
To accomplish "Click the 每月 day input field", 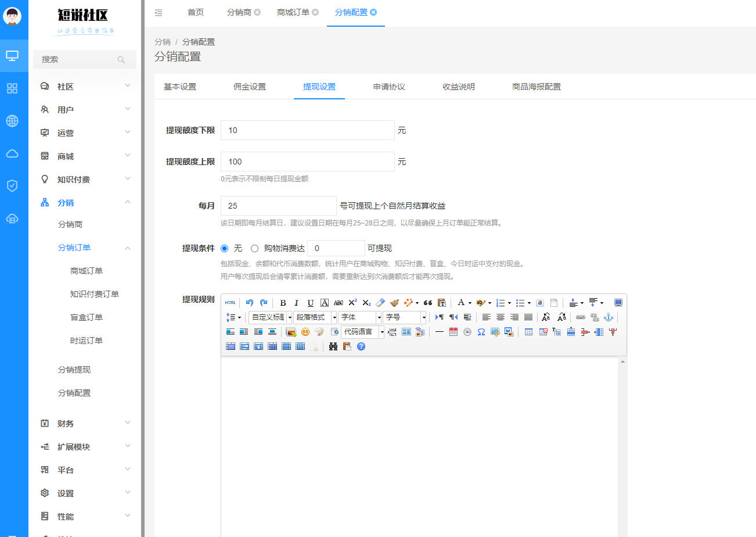I will (279, 206).
